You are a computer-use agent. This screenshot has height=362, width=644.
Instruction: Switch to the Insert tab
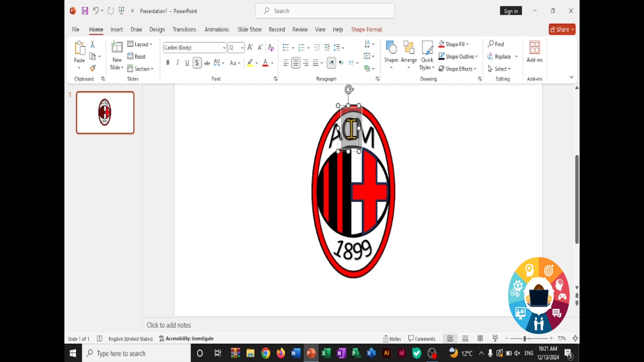point(117,29)
